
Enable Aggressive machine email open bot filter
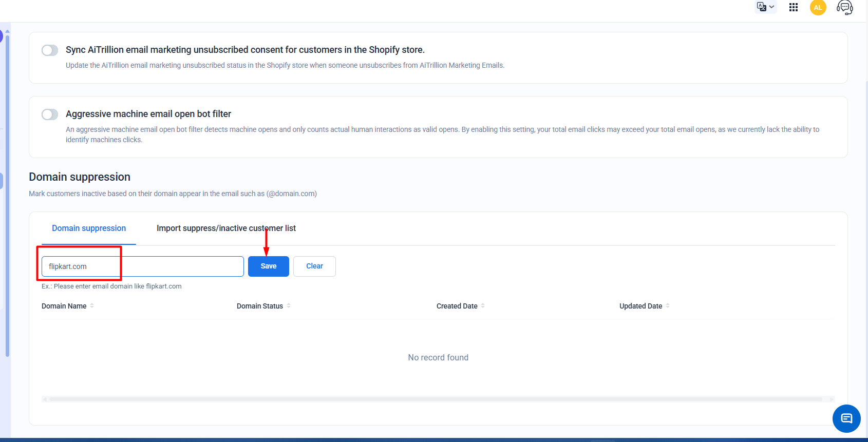coord(50,114)
